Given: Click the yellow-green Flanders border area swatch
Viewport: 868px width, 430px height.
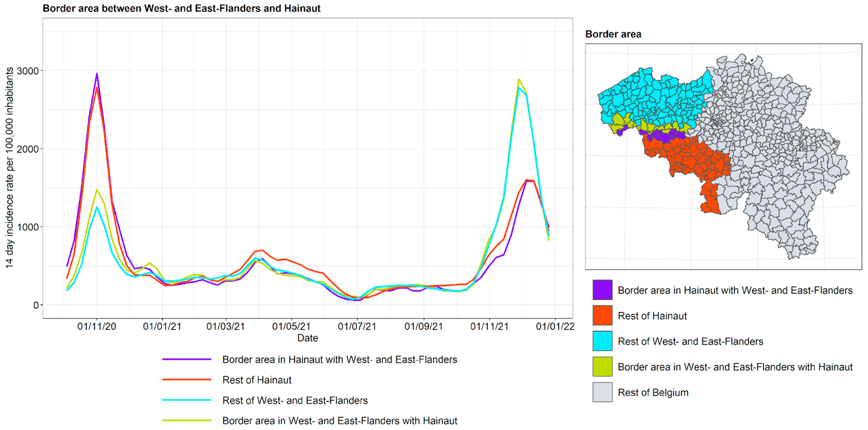Looking at the screenshot, I should click(602, 367).
